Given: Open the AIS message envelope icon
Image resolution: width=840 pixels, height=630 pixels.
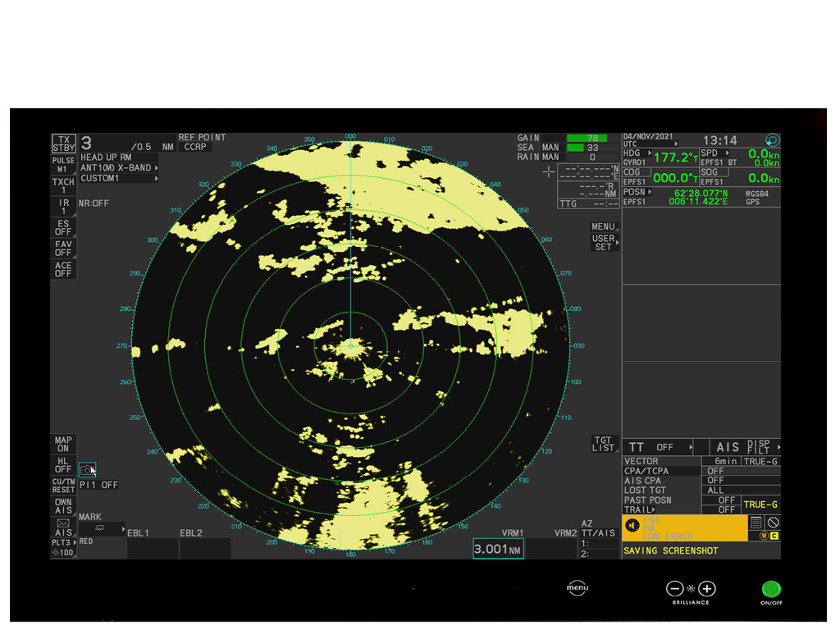Looking at the screenshot, I should click(63, 527).
